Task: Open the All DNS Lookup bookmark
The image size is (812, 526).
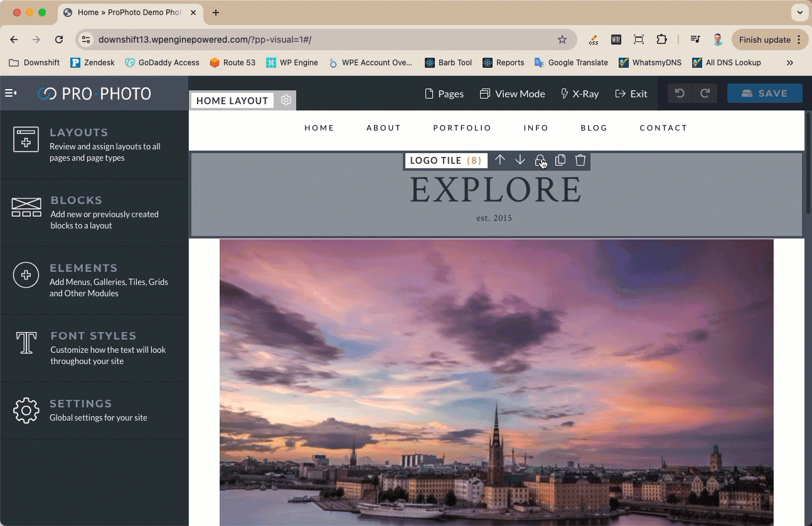Action: (x=726, y=62)
